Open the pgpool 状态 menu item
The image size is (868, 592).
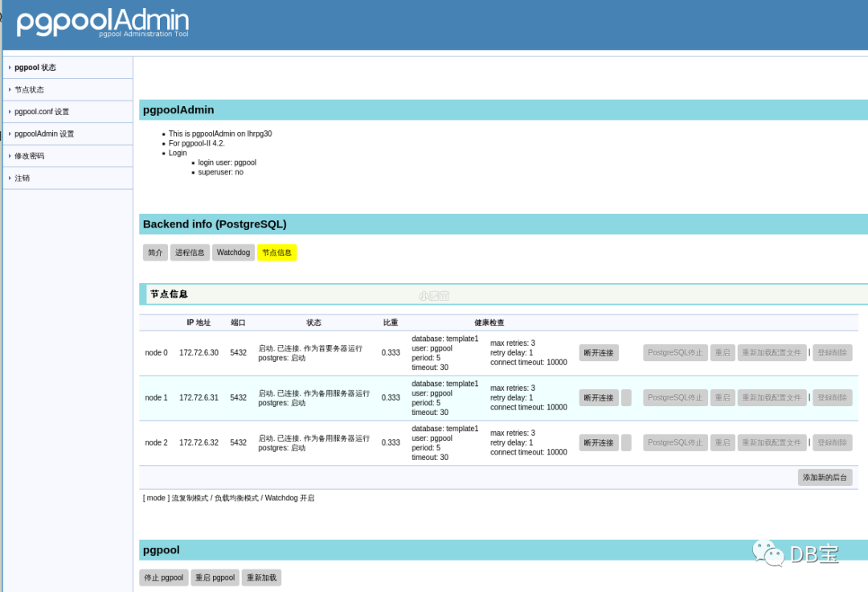point(35,68)
